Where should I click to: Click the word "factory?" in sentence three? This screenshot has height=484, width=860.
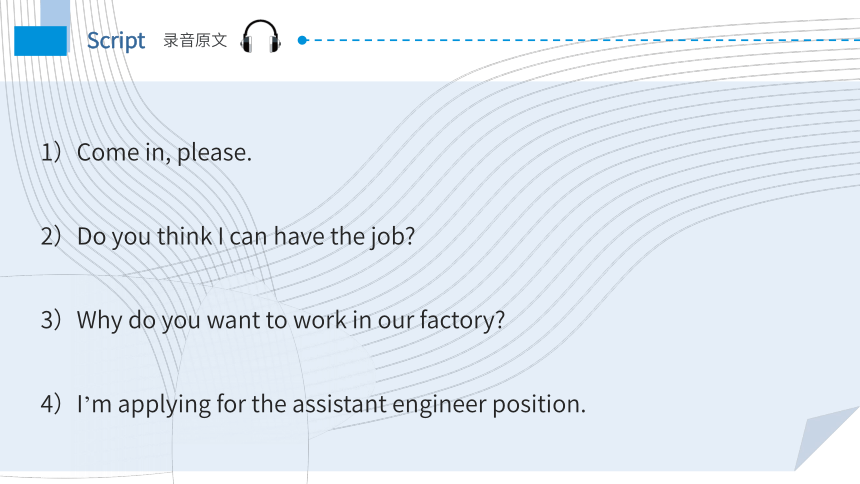point(462,320)
